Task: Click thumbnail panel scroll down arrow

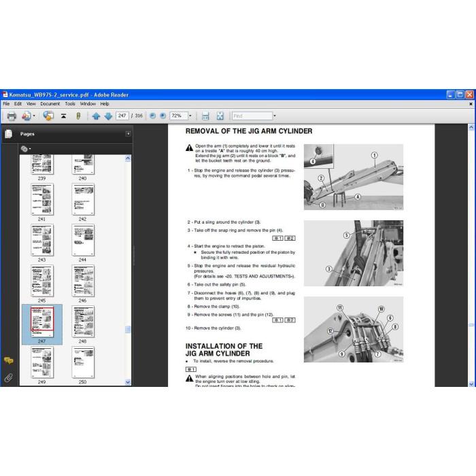Action: pos(128,382)
